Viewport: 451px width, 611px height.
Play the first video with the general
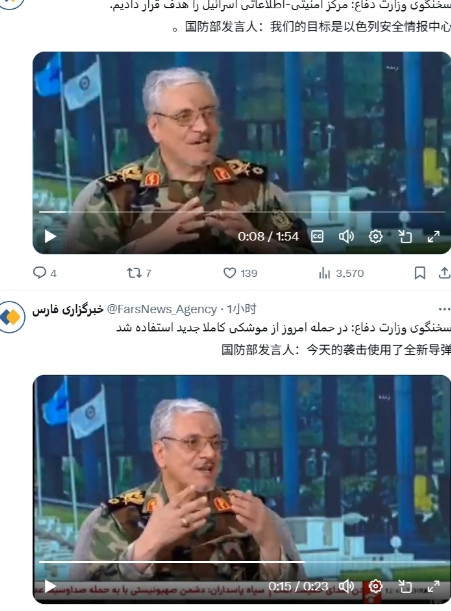click(50, 236)
